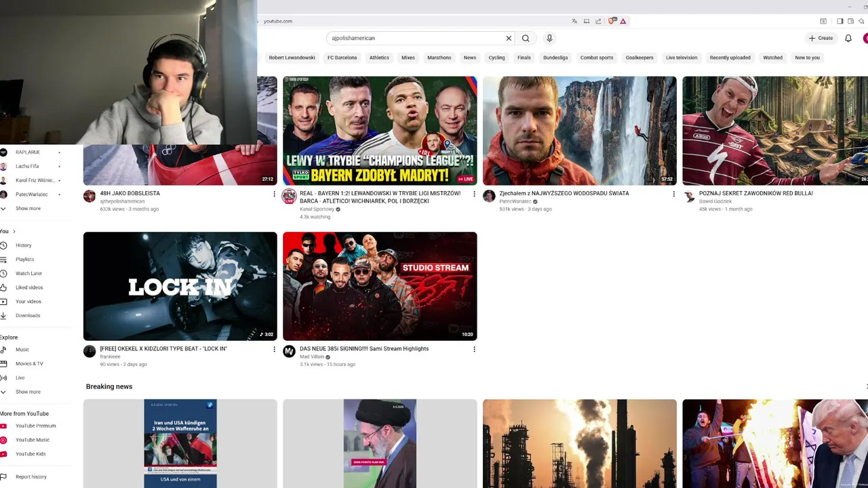Screen dimensions: 868x488
Task: Click the Movies & TV clapperboard icon
Action: pyautogui.click(x=3, y=363)
